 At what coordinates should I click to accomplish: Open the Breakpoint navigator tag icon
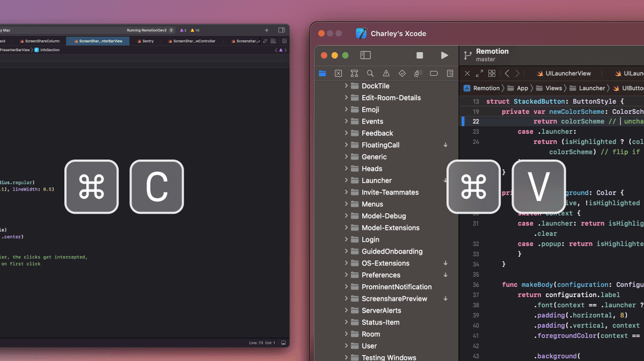[434, 74]
